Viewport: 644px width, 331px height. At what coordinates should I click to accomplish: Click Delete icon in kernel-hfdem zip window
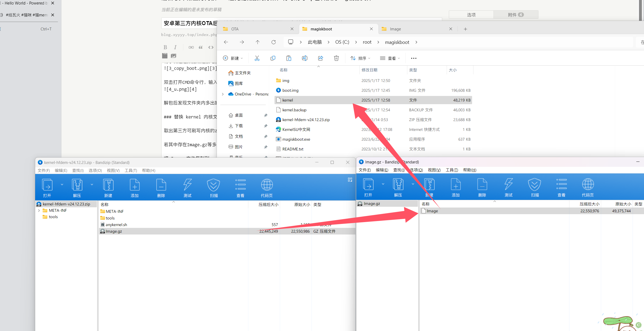click(x=161, y=185)
